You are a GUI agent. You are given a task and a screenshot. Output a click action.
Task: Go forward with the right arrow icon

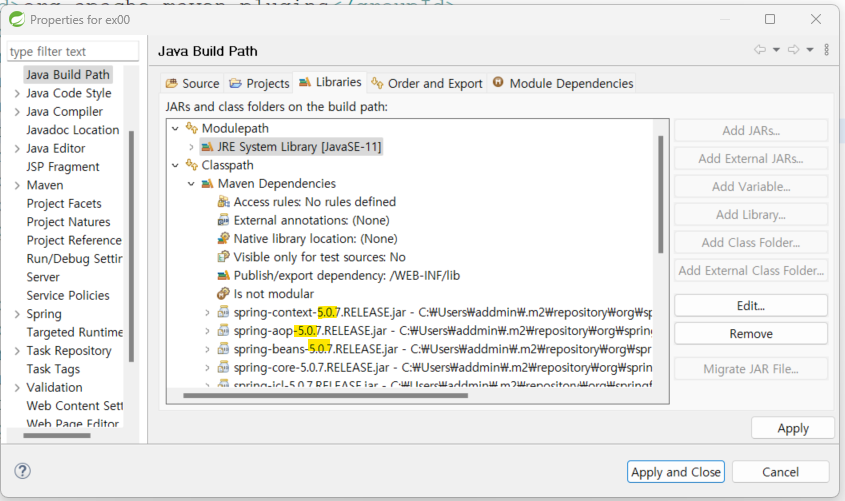click(793, 50)
